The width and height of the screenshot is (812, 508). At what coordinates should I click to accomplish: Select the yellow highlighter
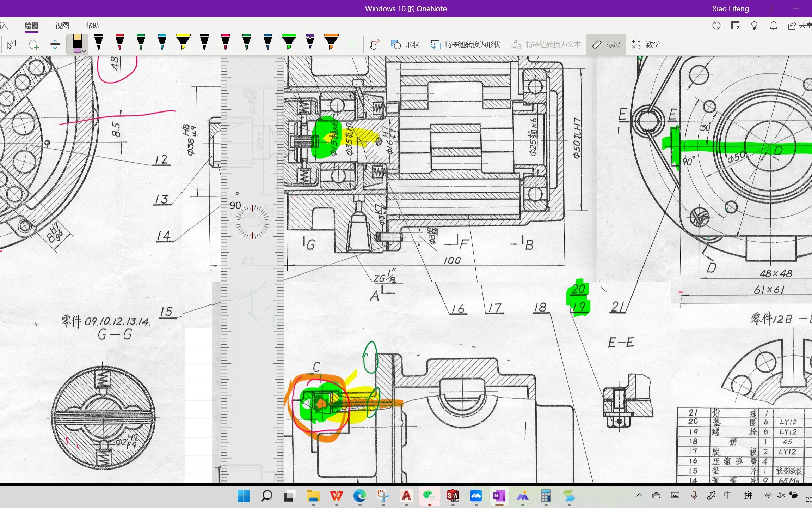(183, 42)
